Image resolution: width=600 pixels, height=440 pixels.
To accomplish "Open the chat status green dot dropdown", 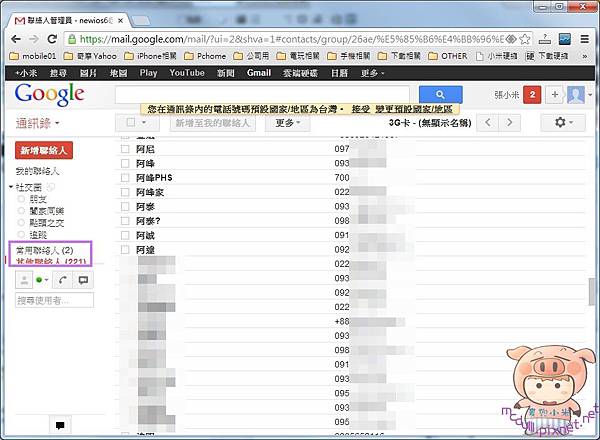I will tap(42, 280).
